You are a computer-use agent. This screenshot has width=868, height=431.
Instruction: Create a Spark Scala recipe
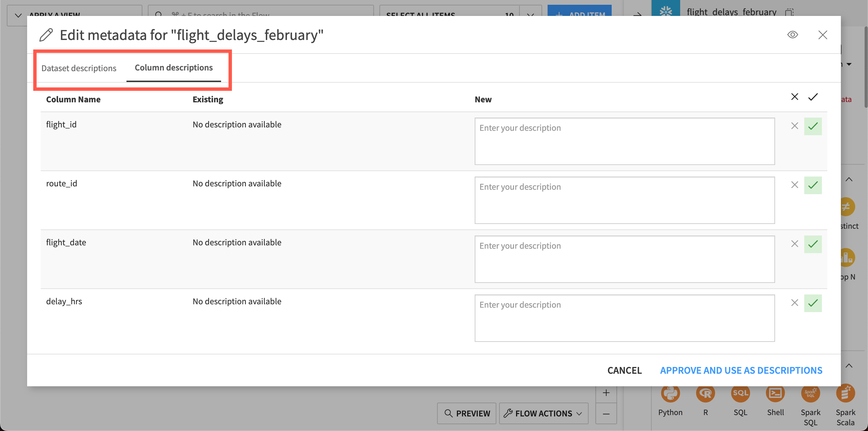click(x=846, y=394)
